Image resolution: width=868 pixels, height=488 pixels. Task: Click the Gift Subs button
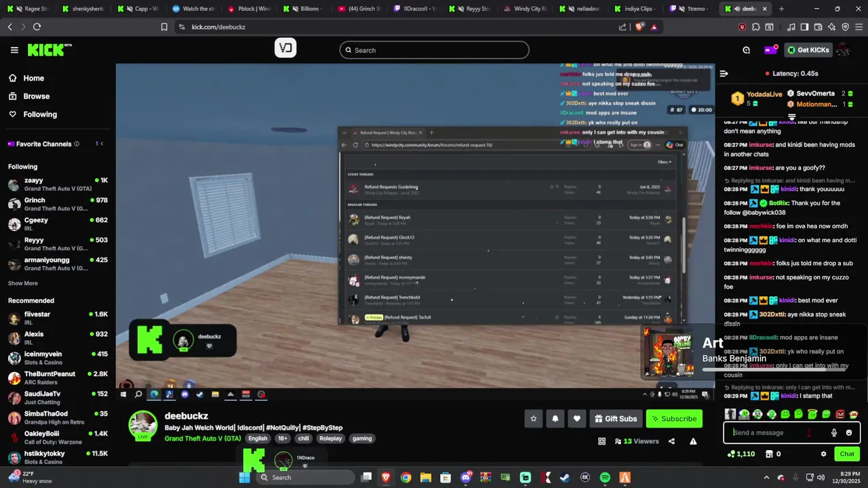tap(616, 419)
